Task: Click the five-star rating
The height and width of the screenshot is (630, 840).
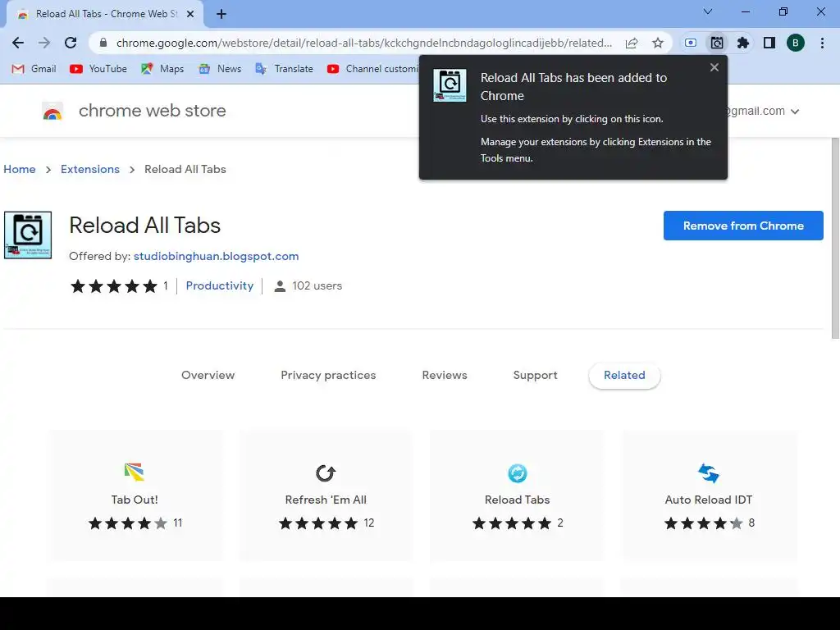Action: point(113,286)
